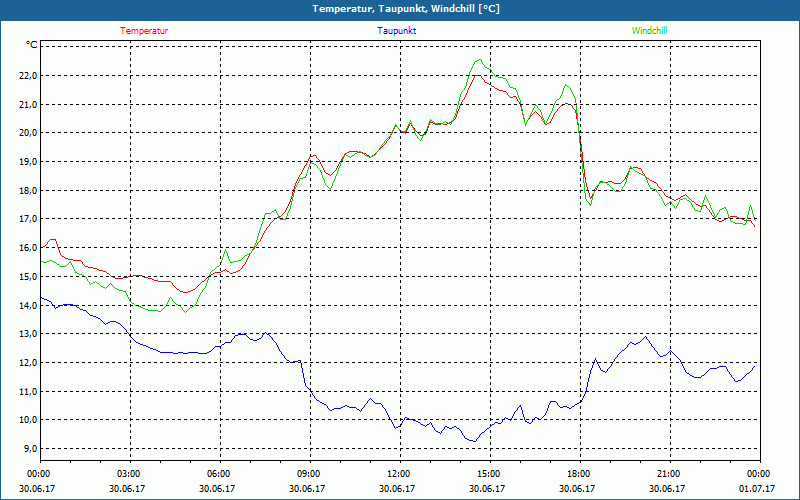Screen dimensions: 800x500
Task: Click the 21:00 time axis label
Action: (670, 474)
